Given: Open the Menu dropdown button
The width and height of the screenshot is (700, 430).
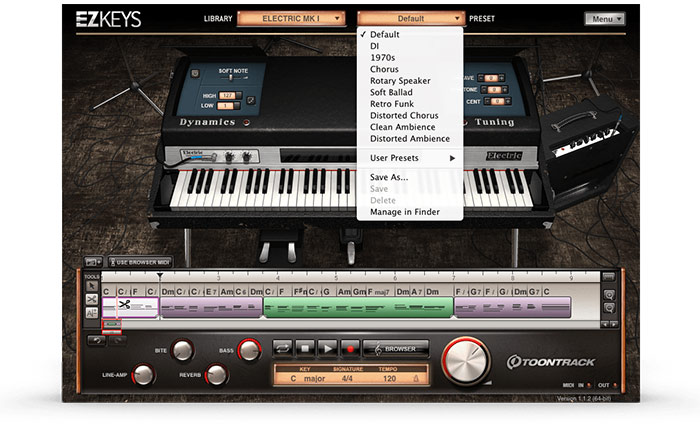Looking at the screenshot, I should pos(605,19).
